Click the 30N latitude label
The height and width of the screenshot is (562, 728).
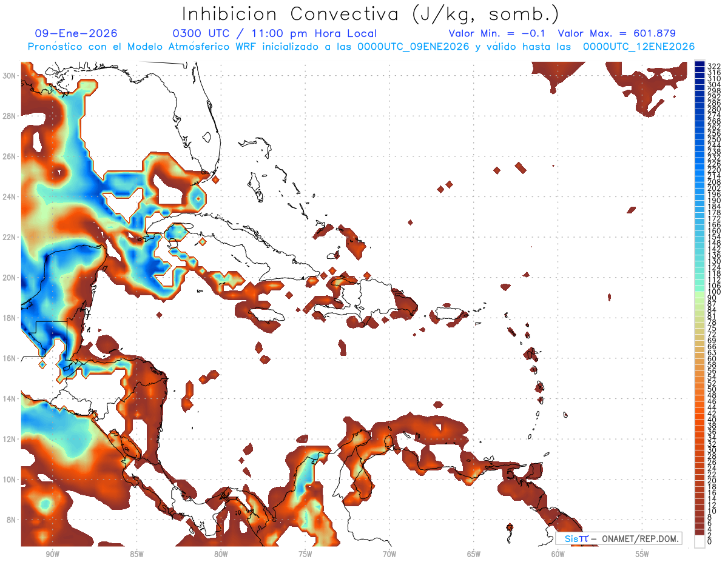tap(10, 76)
